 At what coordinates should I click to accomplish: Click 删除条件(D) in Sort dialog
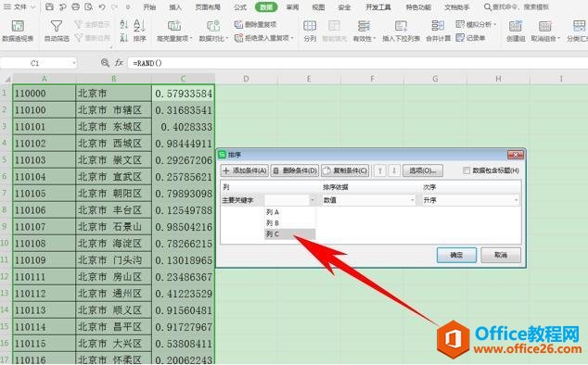click(x=295, y=170)
